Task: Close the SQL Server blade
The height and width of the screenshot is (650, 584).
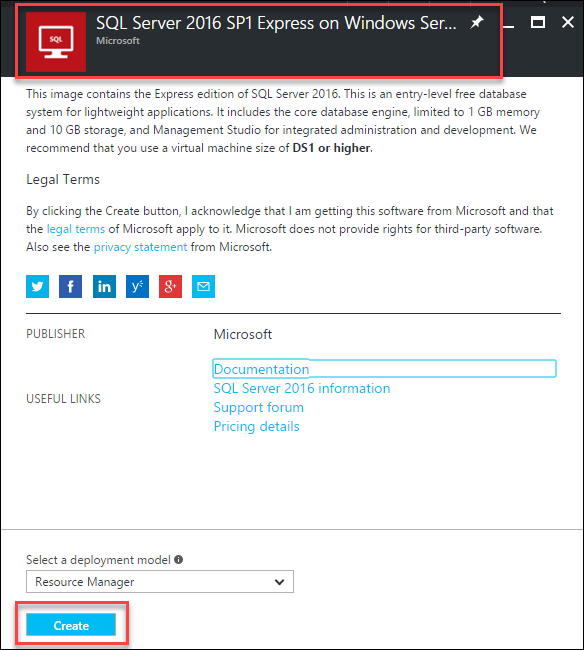Action: click(x=567, y=22)
